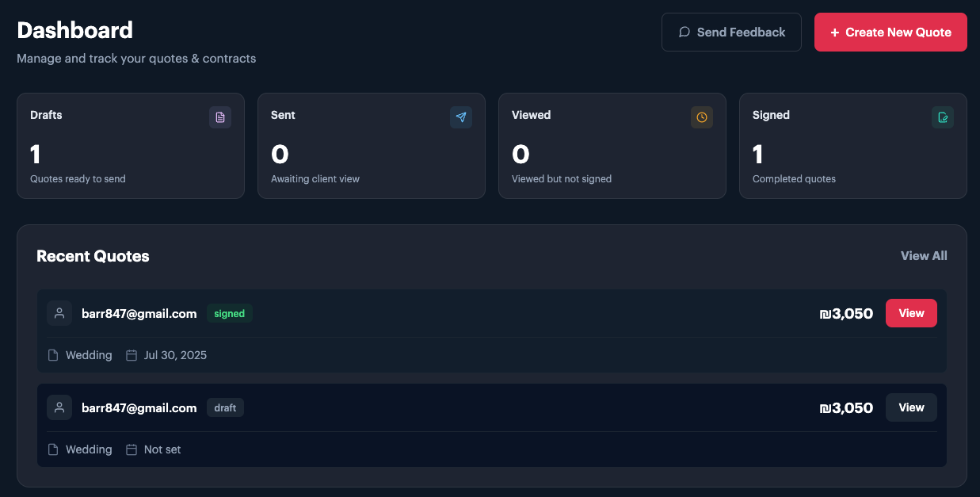Click the ₪3,050 amount in the signed quote row
The height and width of the screenshot is (497, 980).
point(846,313)
